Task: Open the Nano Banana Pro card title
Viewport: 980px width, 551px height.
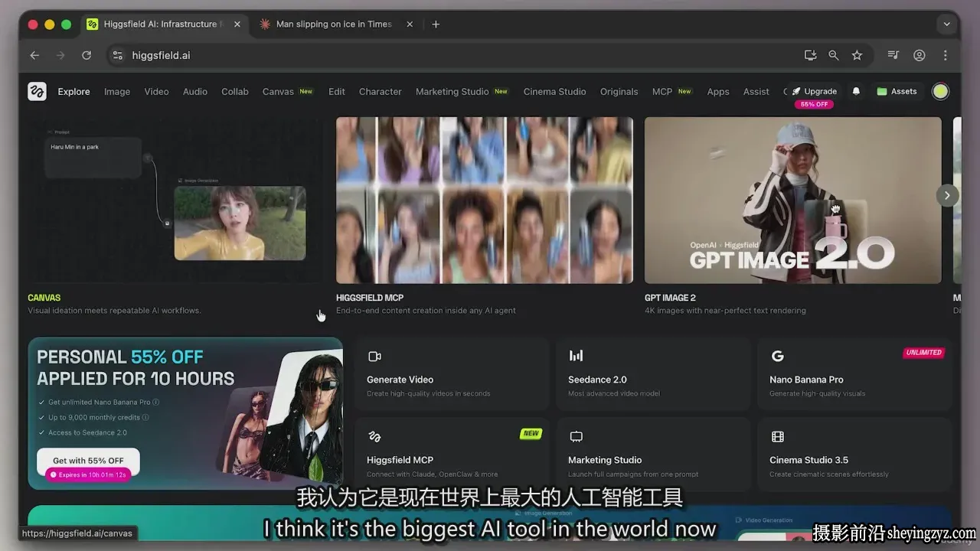Action: pyautogui.click(x=806, y=380)
